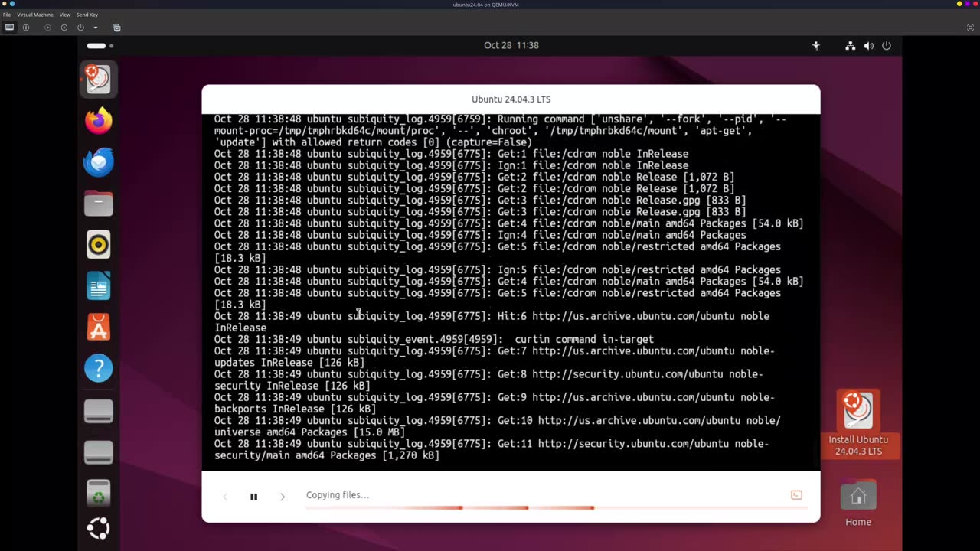Pause the installer slideshow

point(253,497)
